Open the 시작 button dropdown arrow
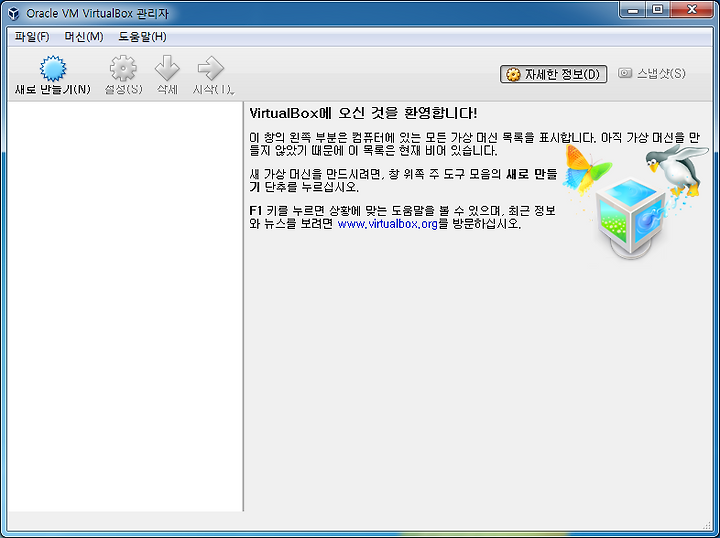 (x=233, y=93)
